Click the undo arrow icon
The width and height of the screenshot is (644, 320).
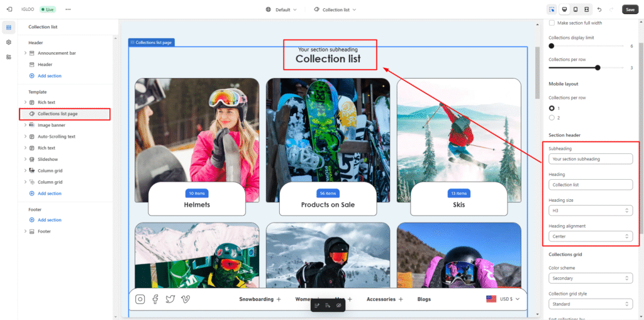point(599,9)
